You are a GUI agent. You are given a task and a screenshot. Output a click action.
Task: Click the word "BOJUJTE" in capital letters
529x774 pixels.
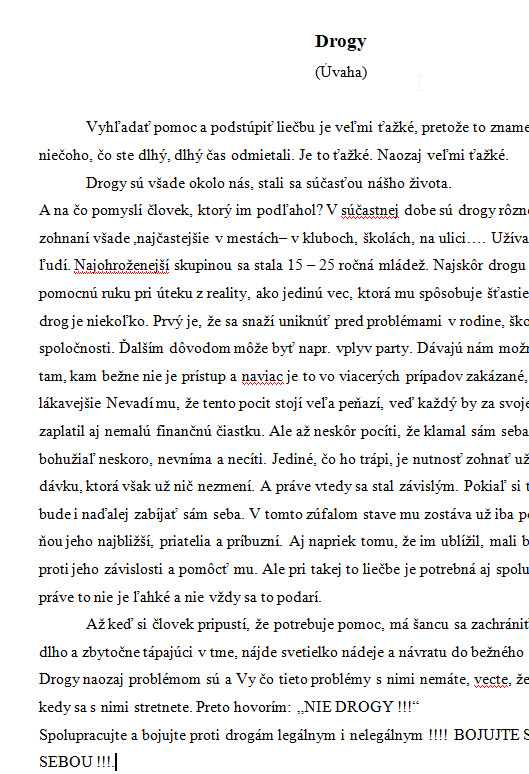point(486,735)
